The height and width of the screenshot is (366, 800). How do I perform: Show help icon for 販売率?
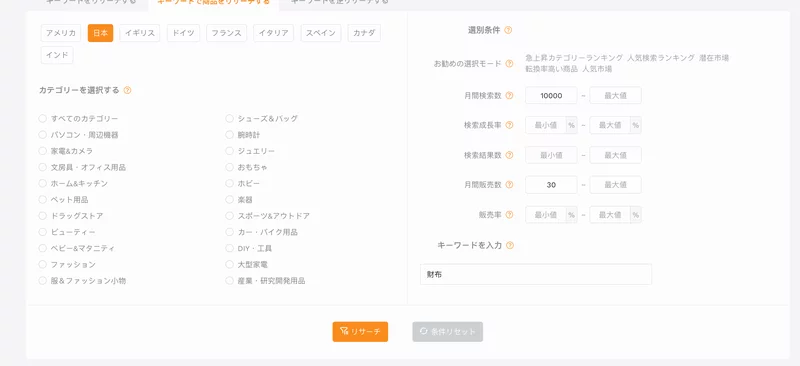pyautogui.click(x=509, y=215)
